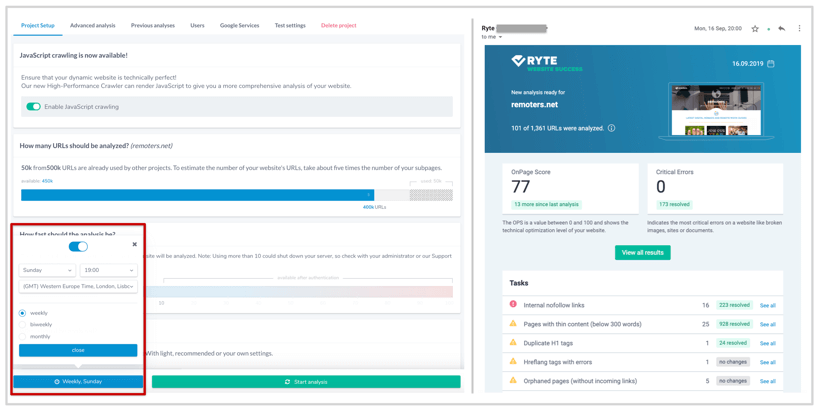Star the Ryte email
Image resolution: width=820 pixels, height=413 pixels.
pyautogui.click(x=755, y=29)
